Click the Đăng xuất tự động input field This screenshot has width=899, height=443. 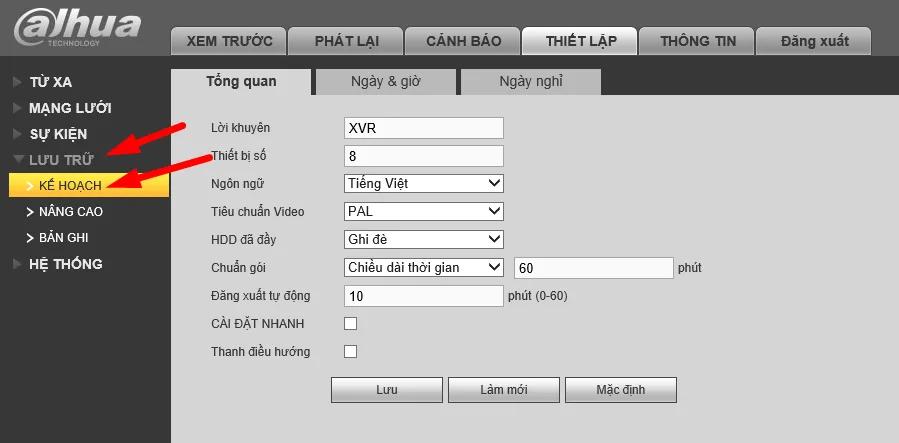pos(424,296)
